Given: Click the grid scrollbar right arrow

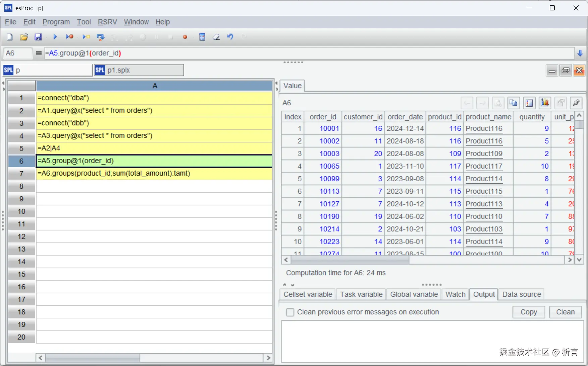Looking at the screenshot, I should pos(268,358).
